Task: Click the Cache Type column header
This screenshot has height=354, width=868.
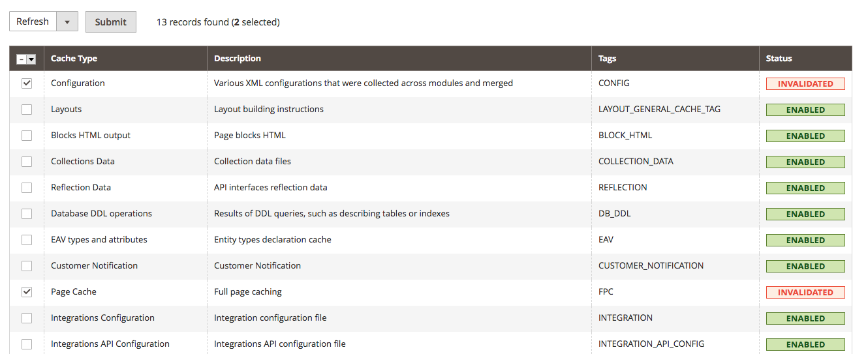Action: pyautogui.click(x=74, y=59)
